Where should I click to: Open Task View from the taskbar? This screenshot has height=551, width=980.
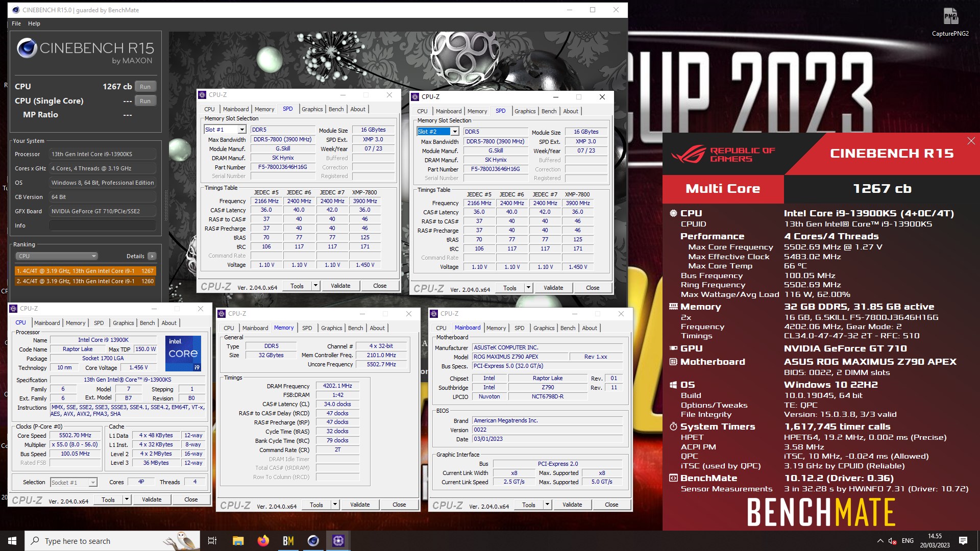[212, 541]
